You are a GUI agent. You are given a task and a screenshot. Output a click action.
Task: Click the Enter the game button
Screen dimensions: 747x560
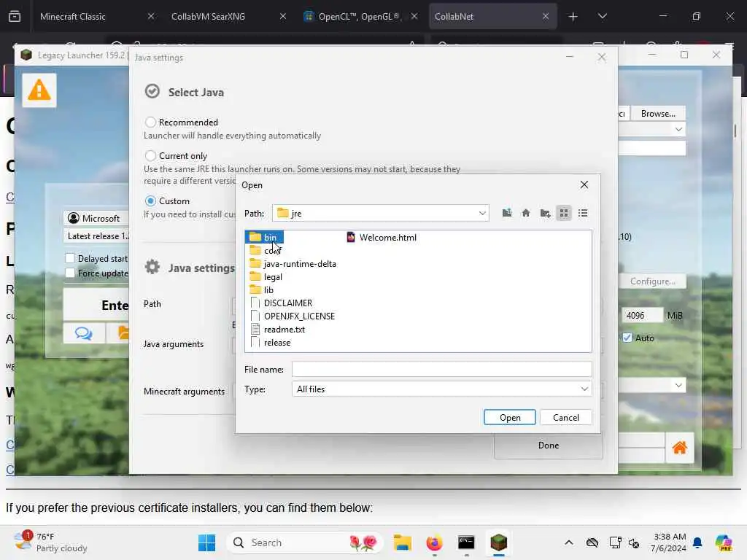point(96,305)
